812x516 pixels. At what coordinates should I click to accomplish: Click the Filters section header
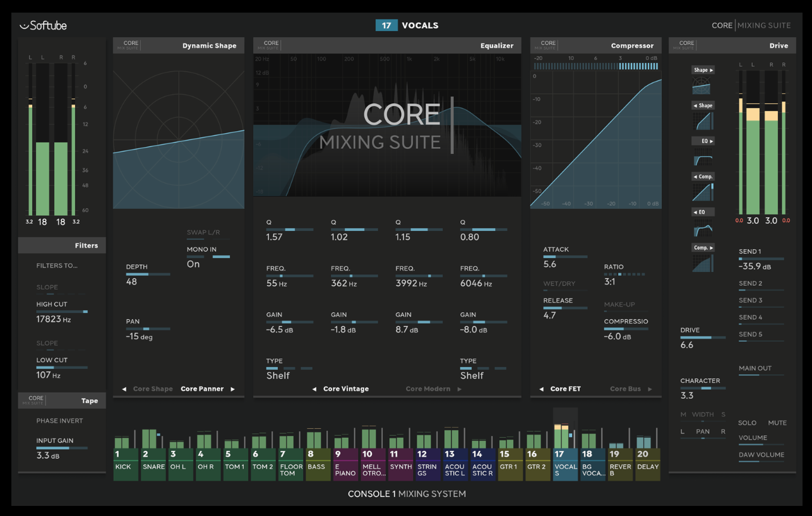coord(62,245)
